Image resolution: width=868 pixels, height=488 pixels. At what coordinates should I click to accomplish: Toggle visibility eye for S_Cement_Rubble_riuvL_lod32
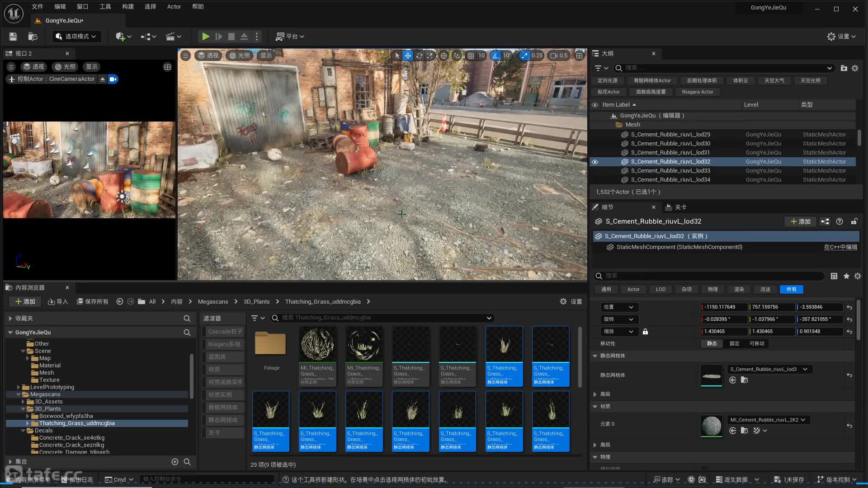click(x=595, y=162)
